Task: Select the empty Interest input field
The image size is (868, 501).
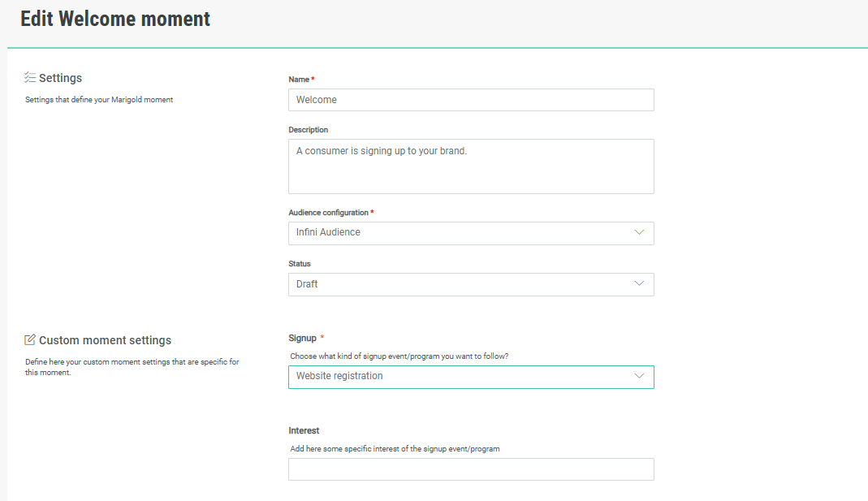Action: (471, 469)
